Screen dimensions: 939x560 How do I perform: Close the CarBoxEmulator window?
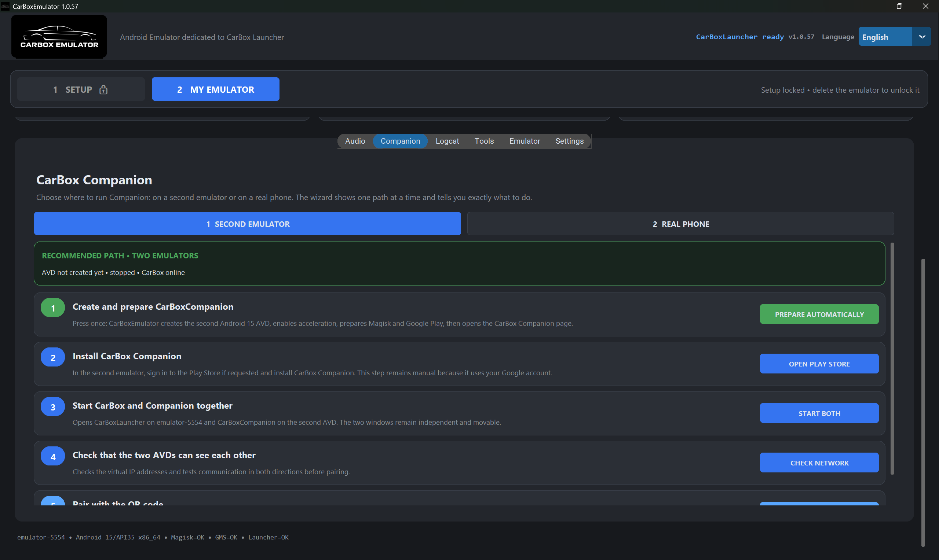pyautogui.click(x=926, y=6)
